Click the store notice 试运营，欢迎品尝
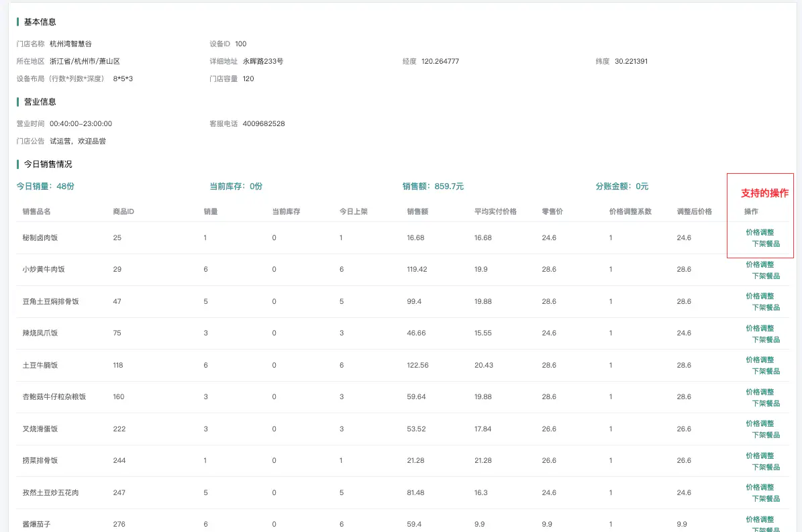This screenshot has width=802, height=532. [x=78, y=141]
